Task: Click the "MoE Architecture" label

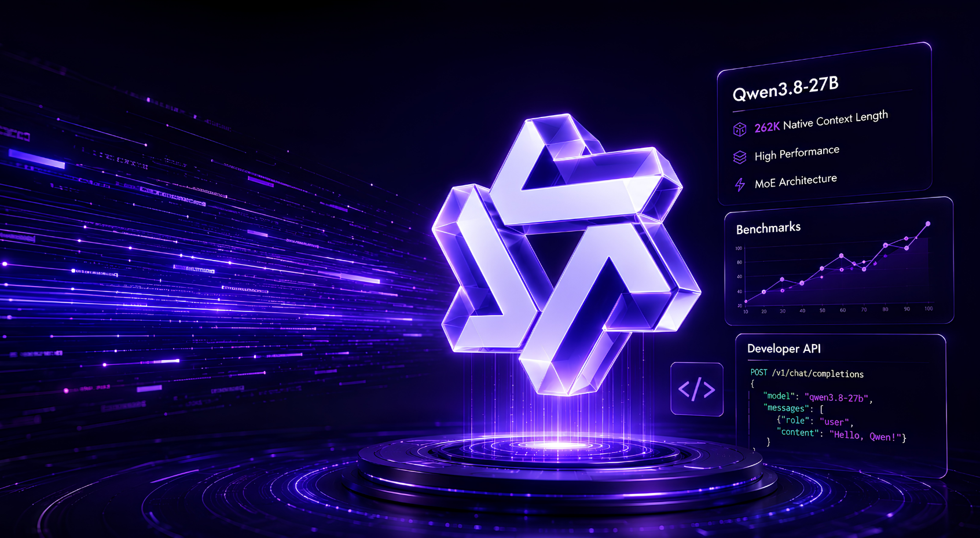Action: (x=795, y=182)
